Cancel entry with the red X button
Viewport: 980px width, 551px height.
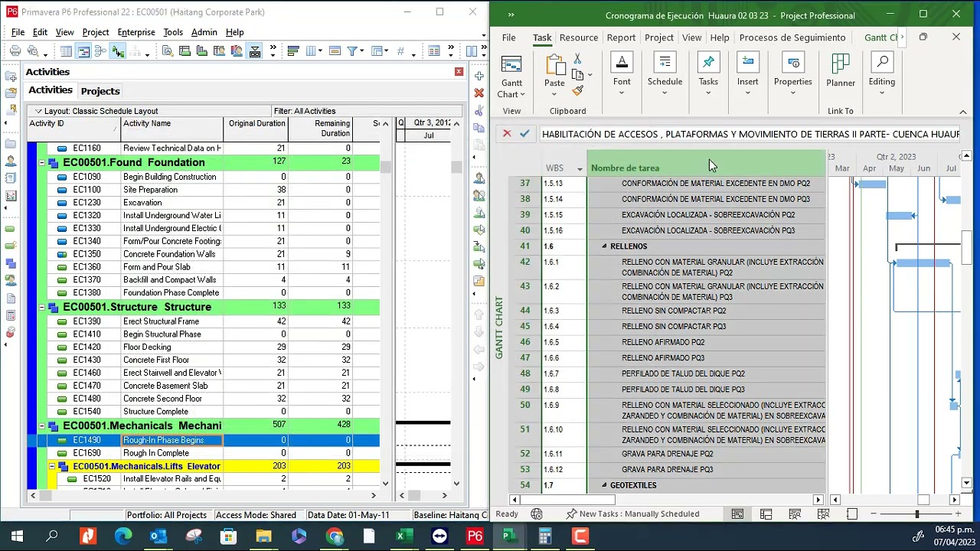(507, 134)
